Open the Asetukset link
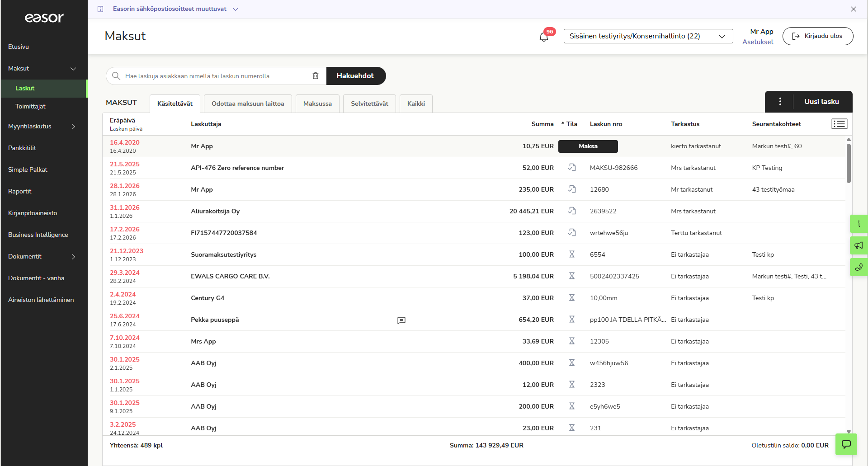The image size is (868, 466). [758, 42]
